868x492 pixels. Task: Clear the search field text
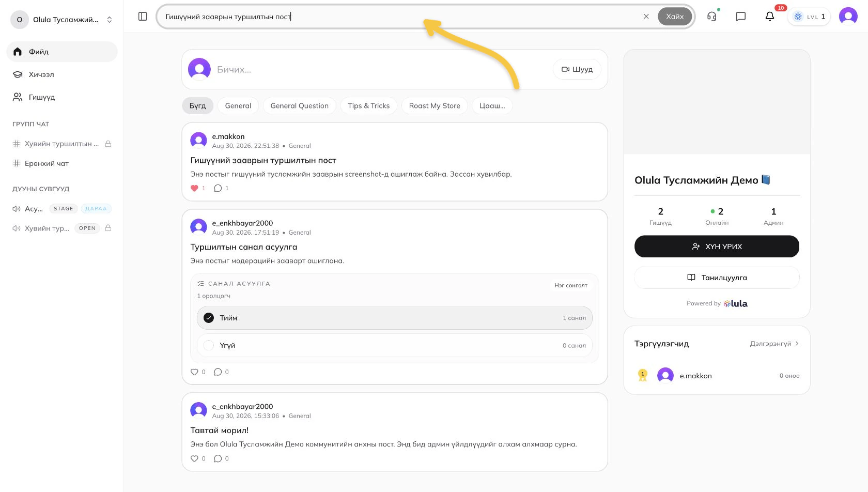pyautogui.click(x=646, y=17)
